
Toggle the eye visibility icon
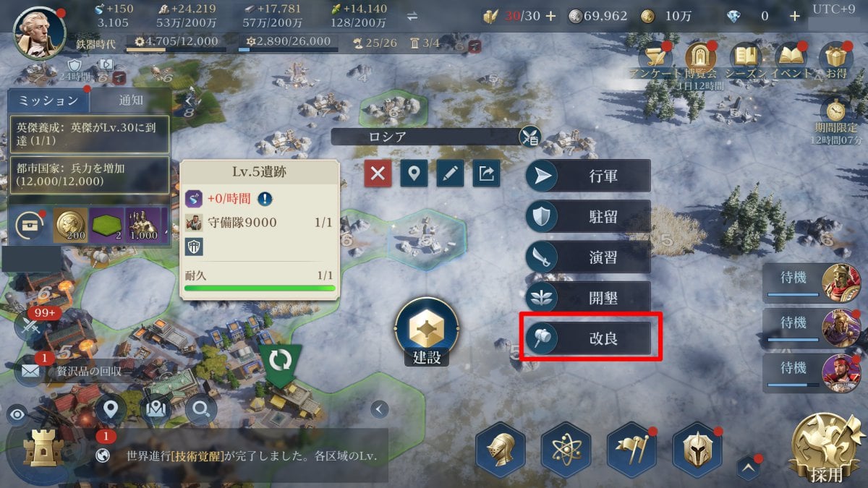17,414
